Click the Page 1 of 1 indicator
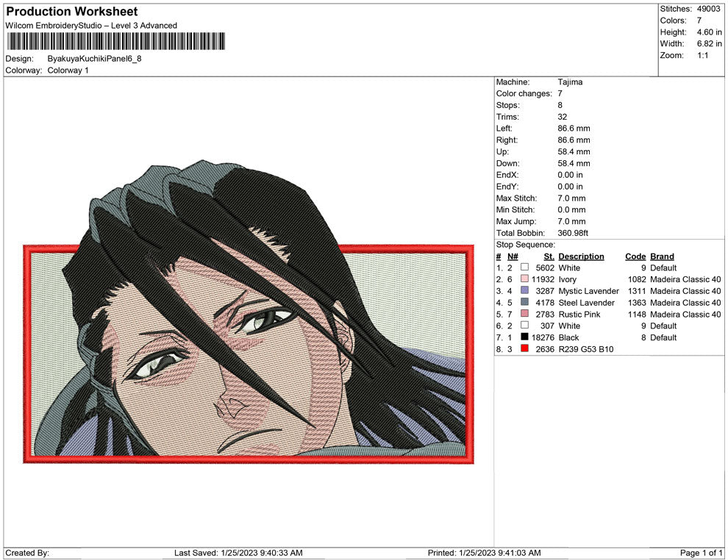Screen dimensions: 728x560 coord(701,553)
